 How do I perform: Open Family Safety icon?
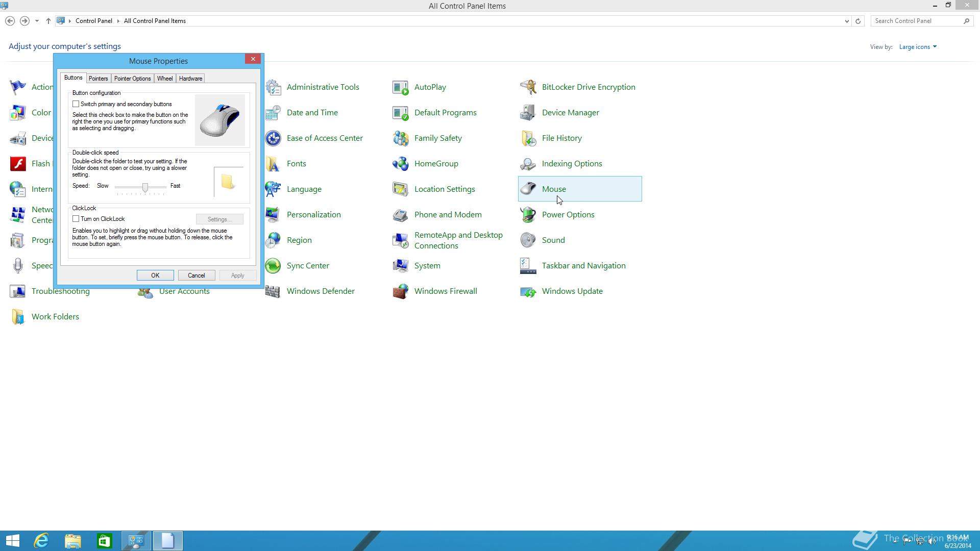[x=401, y=138]
